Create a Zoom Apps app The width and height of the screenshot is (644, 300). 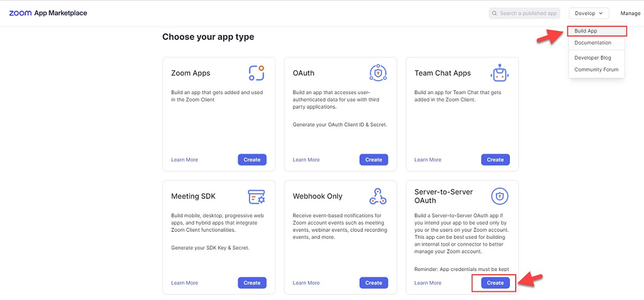pyautogui.click(x=252, y=159)
